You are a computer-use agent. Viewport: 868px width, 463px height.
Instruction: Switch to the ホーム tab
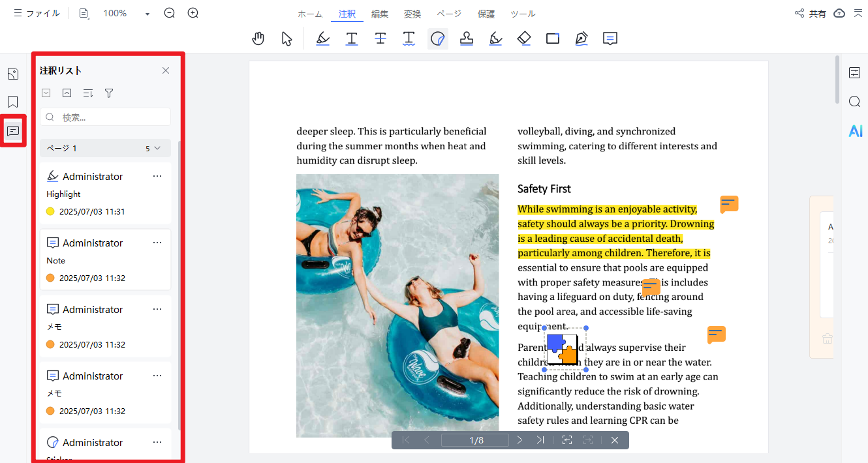[x=310, y=14]
